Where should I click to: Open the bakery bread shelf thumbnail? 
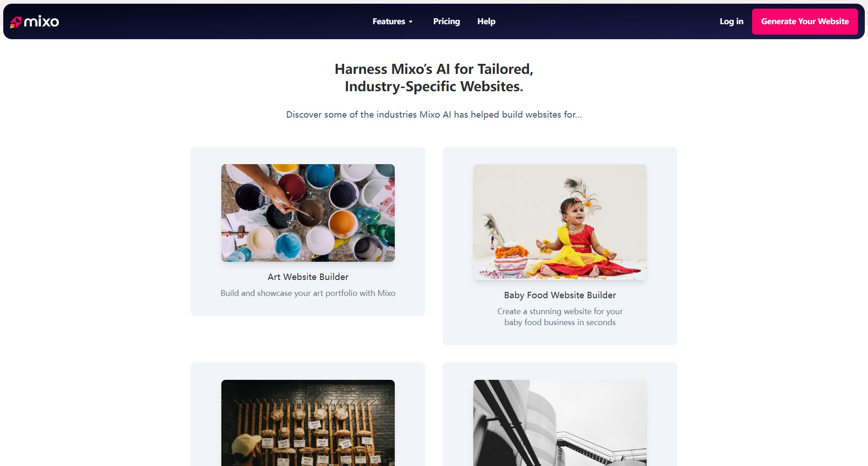[308, 423]
